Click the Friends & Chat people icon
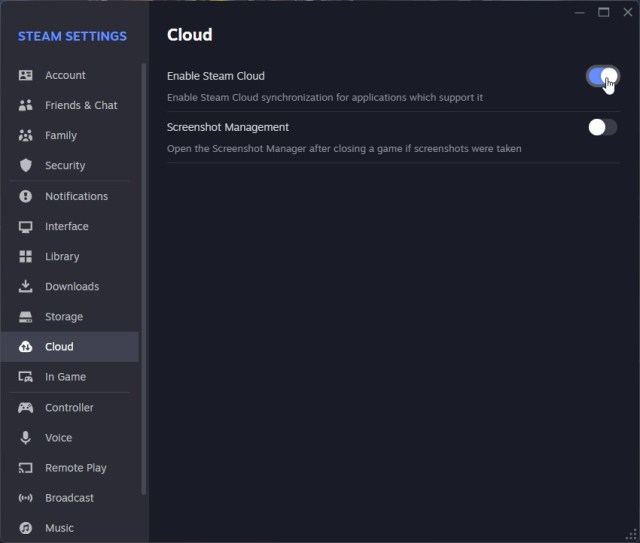The height and width of the screenshot is (543, 640). (25, 105)
